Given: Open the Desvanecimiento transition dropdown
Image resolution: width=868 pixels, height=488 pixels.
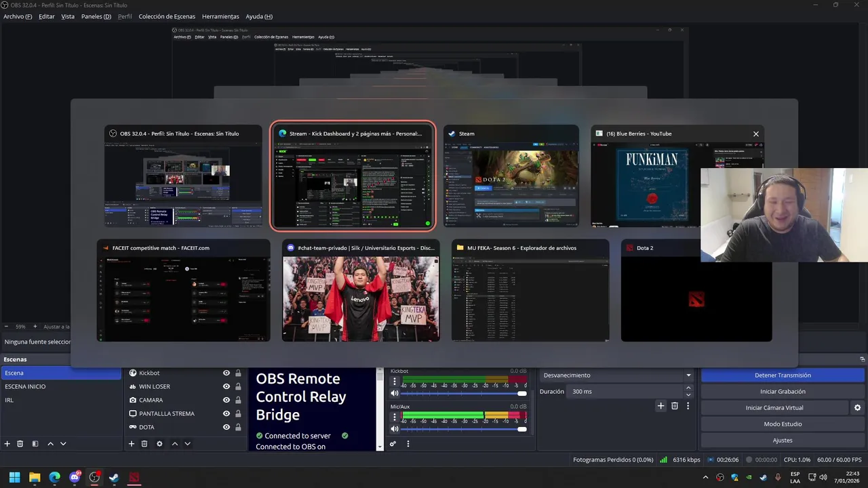Looking at the screenshot, I should coord(617,375).
